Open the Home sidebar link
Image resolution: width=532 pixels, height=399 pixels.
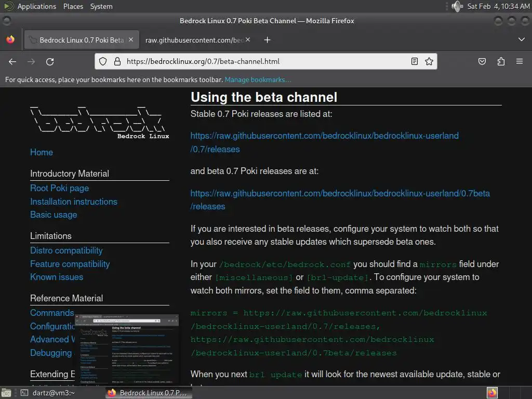tap(42, 152)
